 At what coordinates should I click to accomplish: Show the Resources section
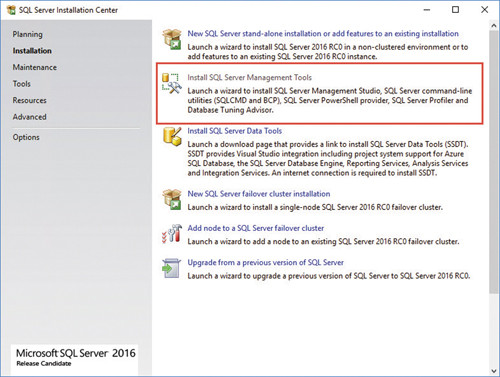pyautogui.click(x=30, y=100)
